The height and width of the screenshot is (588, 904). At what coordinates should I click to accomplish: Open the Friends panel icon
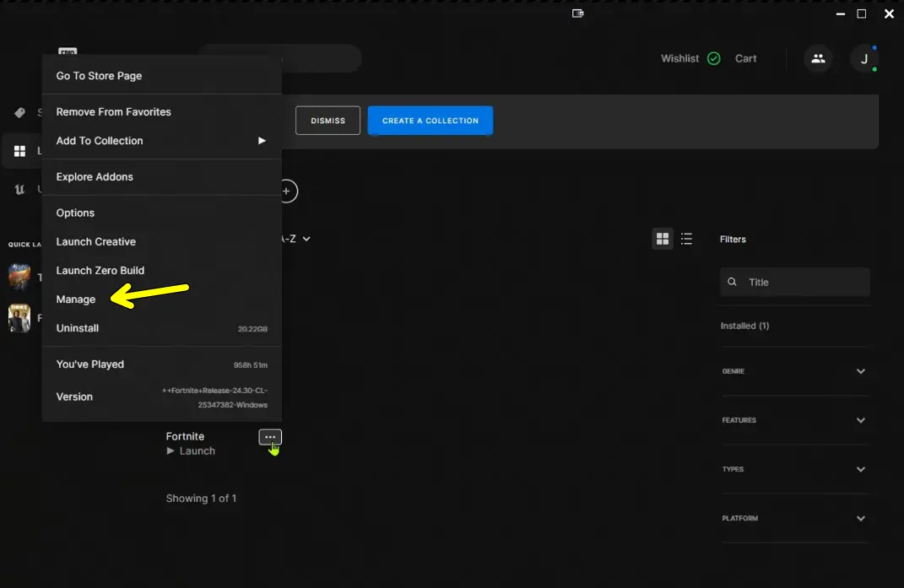[x=817, y=58]
